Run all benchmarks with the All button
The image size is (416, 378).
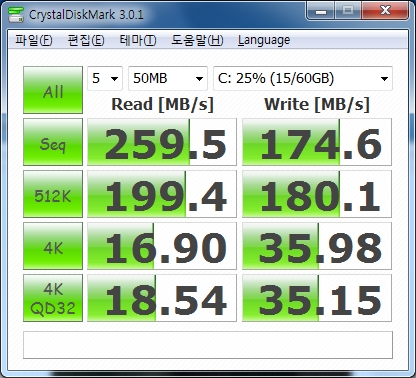(53, 90)
